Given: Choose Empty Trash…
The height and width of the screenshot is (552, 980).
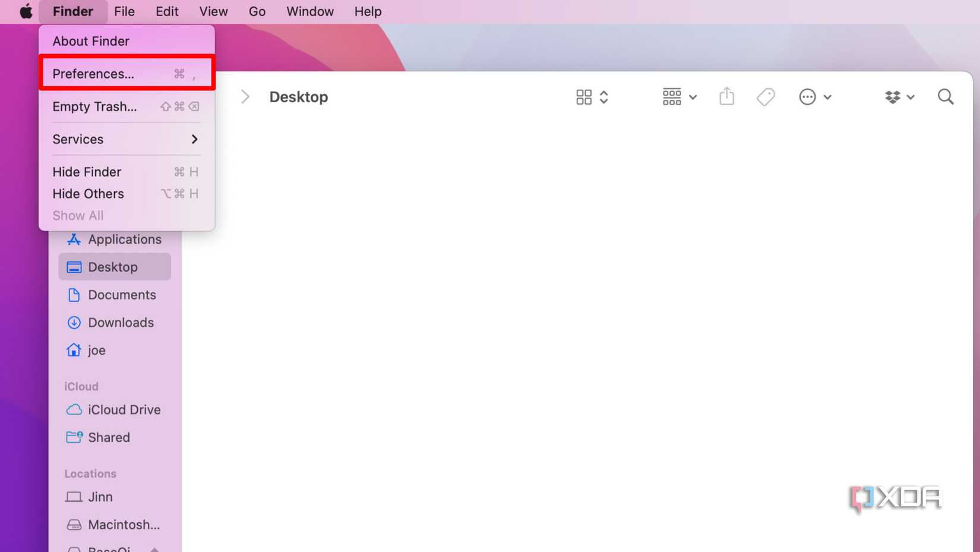Looking at the screenshot, I should click(x=127, y=106).
